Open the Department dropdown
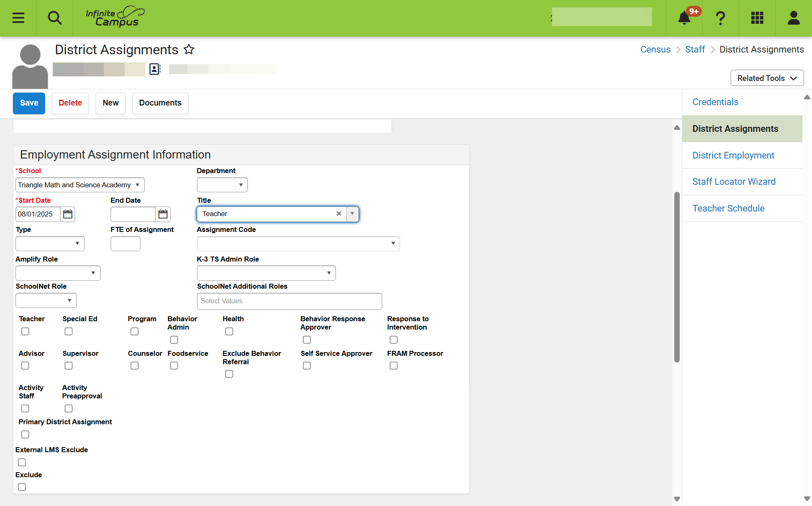Screen dimensions: 812x506 [x=222, y=185]
